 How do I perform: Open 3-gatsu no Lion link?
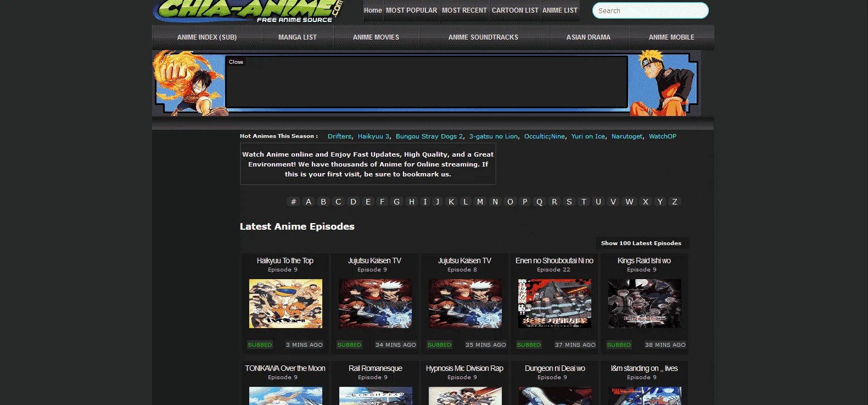coord(493,136)
